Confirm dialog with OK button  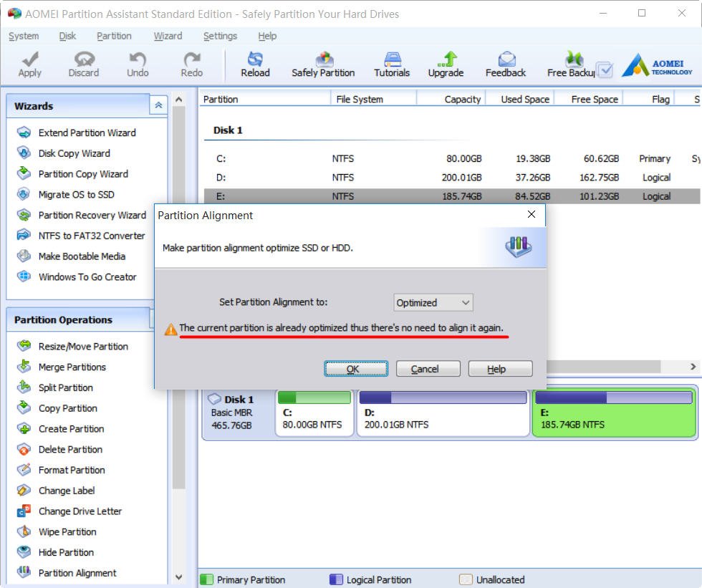point(356,369)
